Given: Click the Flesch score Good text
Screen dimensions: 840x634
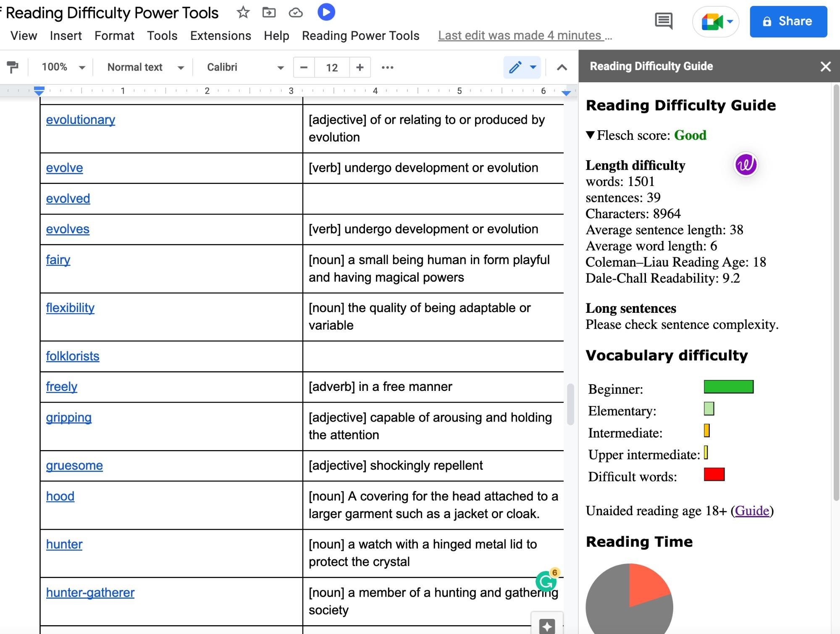Looking at the screenshot, I should click(690, 135).
